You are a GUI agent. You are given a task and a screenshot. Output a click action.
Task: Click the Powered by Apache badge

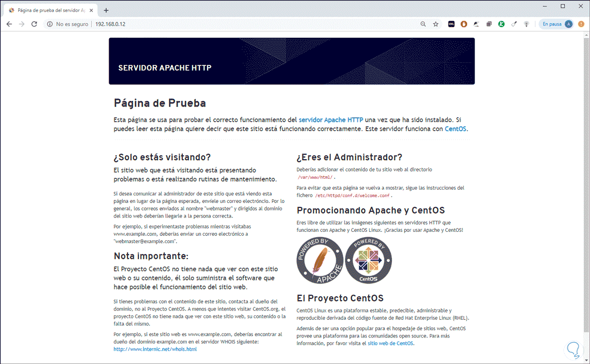[x=320, y=260]
